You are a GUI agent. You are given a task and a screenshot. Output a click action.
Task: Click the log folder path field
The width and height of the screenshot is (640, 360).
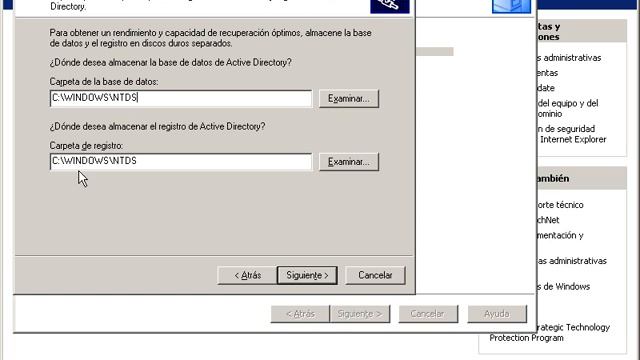181,161
